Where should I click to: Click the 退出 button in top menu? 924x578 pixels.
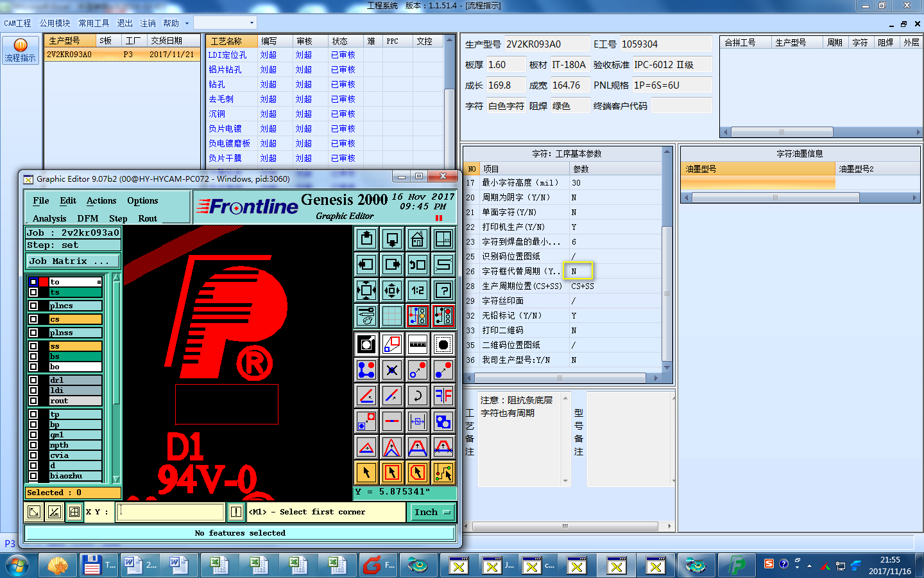(x=124, y=23)
